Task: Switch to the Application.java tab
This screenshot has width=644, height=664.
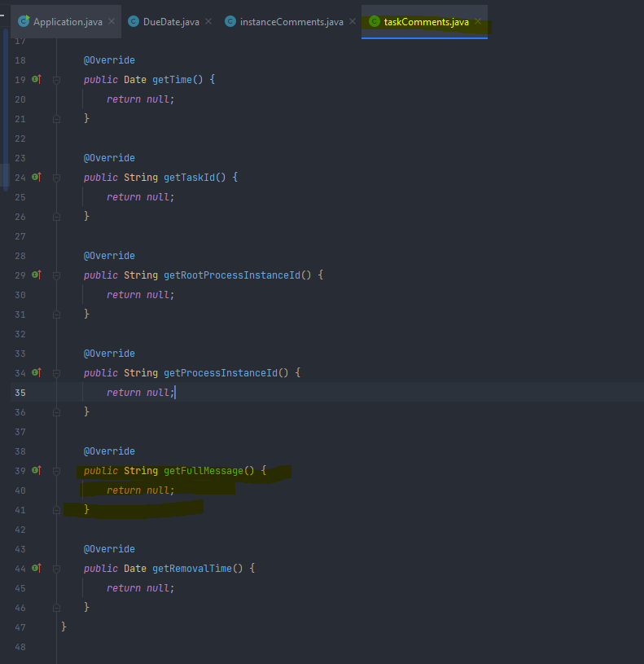Action: click(x=68, y=21)
